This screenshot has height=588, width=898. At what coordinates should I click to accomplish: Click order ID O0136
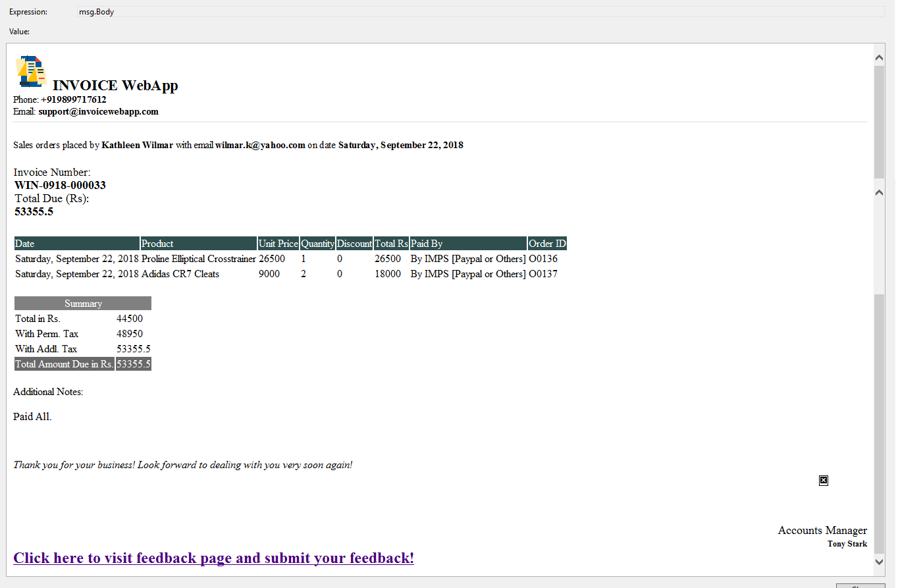click(547, 259)
